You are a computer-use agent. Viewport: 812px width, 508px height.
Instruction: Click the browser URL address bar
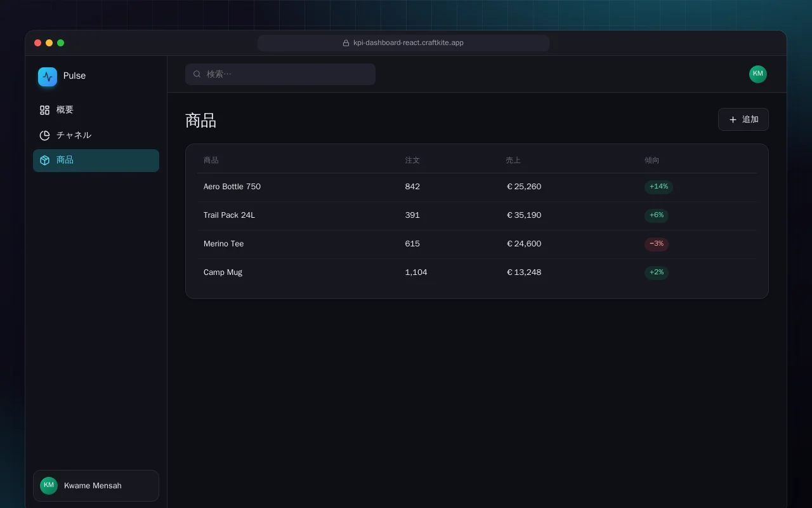(403, 43)
